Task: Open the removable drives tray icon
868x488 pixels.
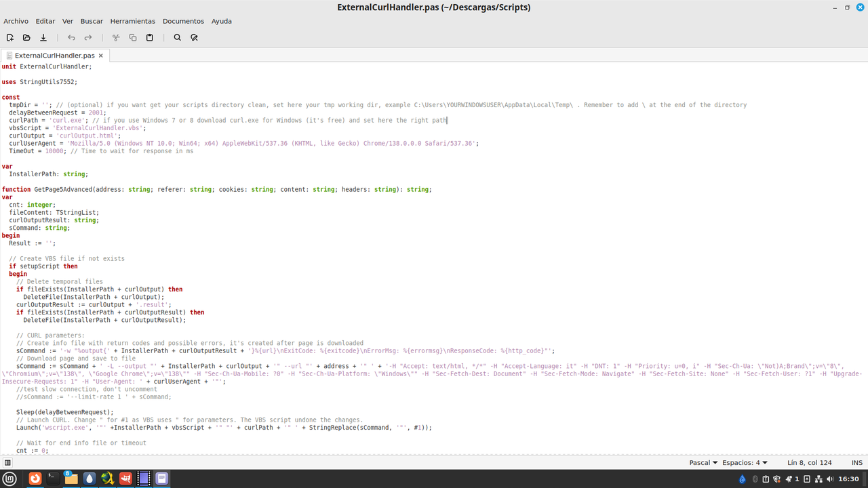Action: point(808,479)
